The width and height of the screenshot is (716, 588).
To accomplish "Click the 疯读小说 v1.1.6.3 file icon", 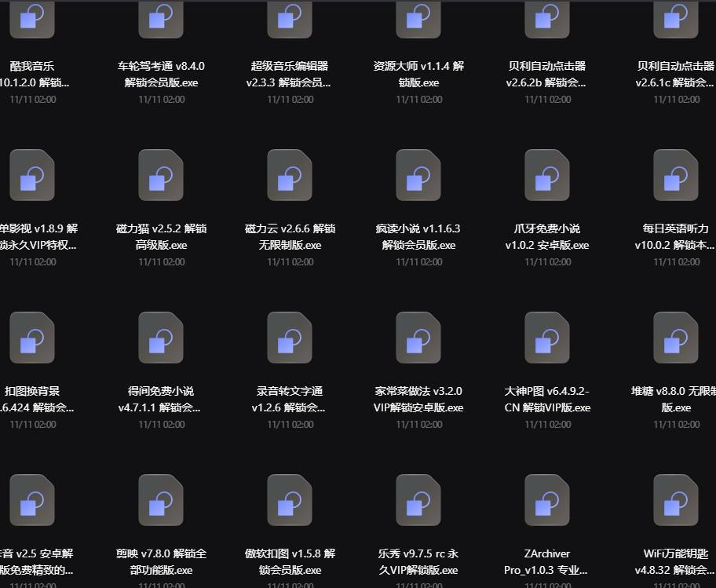I will (x=418, y=175).
